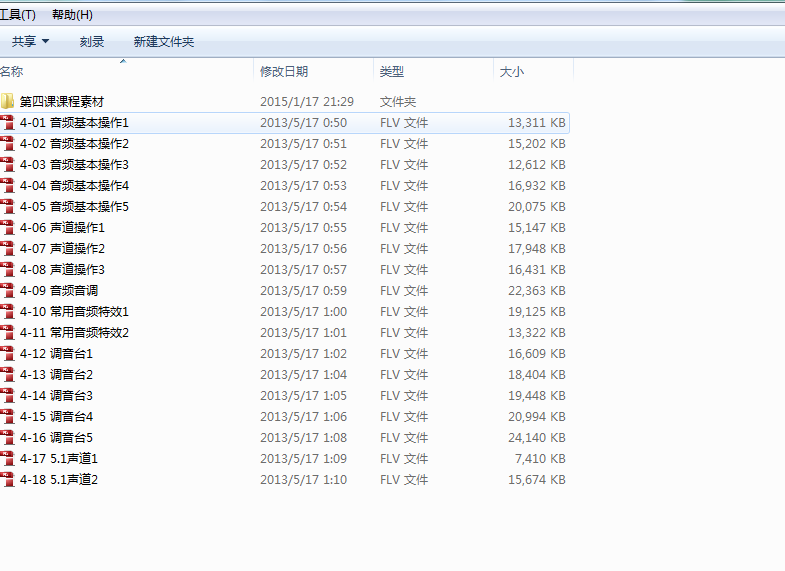Click file name 4-10 常用音频特效1
Viewport: 785px width, 571px height.
click(74, 312)
